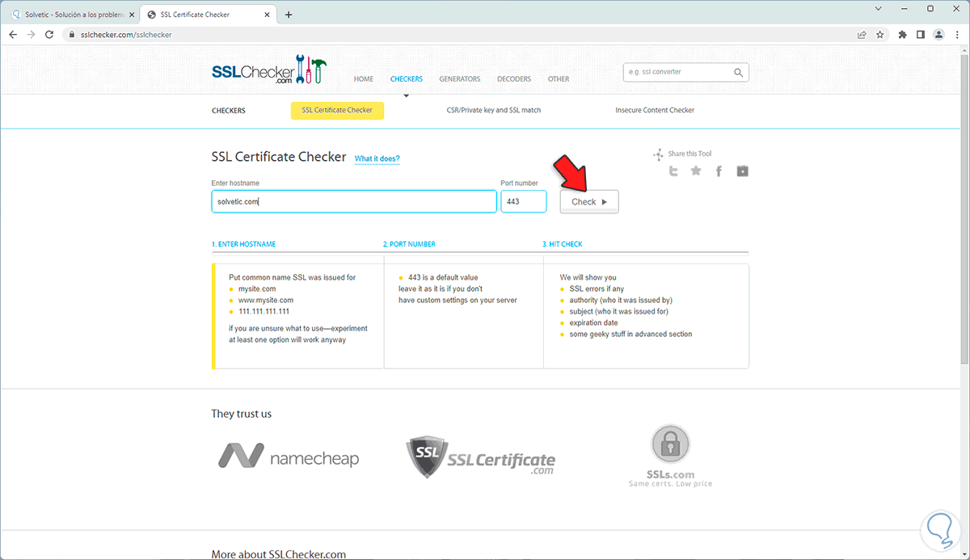
Task: Close the SSL Certificate Checker browser tab
Action: click(x=267, y=15)
